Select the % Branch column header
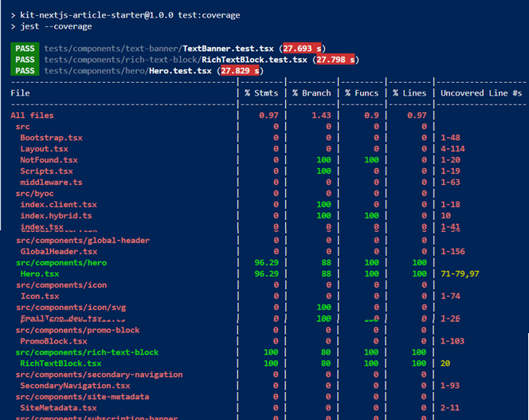Viewport: 529px width, 420px height. tap(311, 93)
